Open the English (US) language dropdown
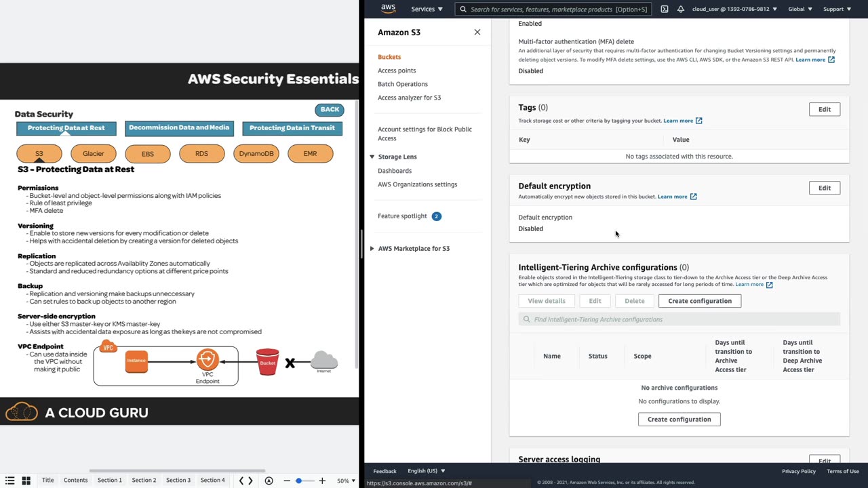This screenshot has height=488, width=868. (427, 471)
